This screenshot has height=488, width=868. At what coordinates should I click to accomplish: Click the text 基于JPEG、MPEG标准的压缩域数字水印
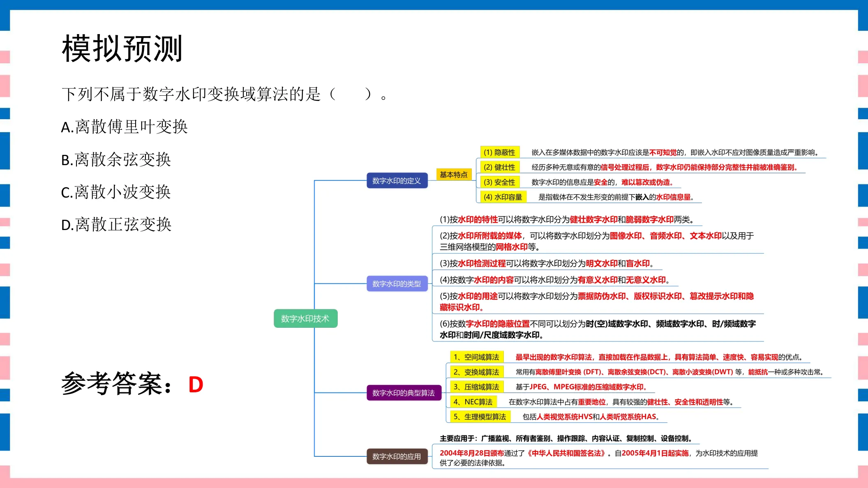point(582,387)
